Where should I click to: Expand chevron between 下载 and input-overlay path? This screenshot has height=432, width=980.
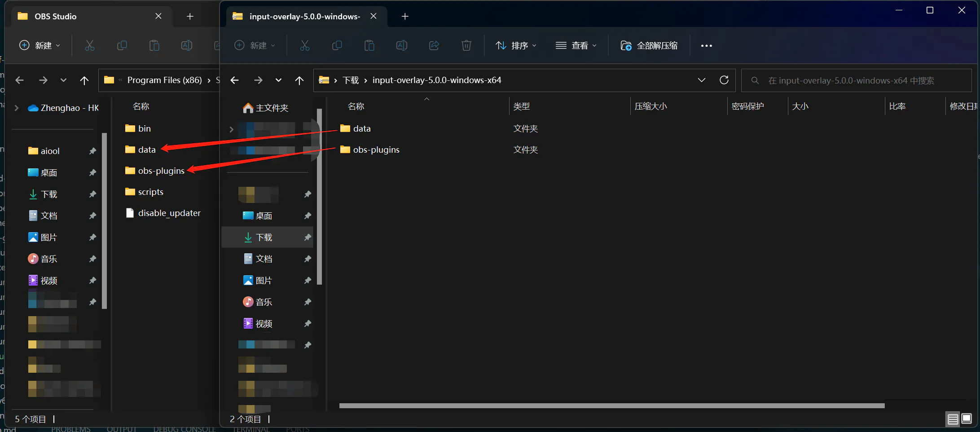tap(366, 80)
